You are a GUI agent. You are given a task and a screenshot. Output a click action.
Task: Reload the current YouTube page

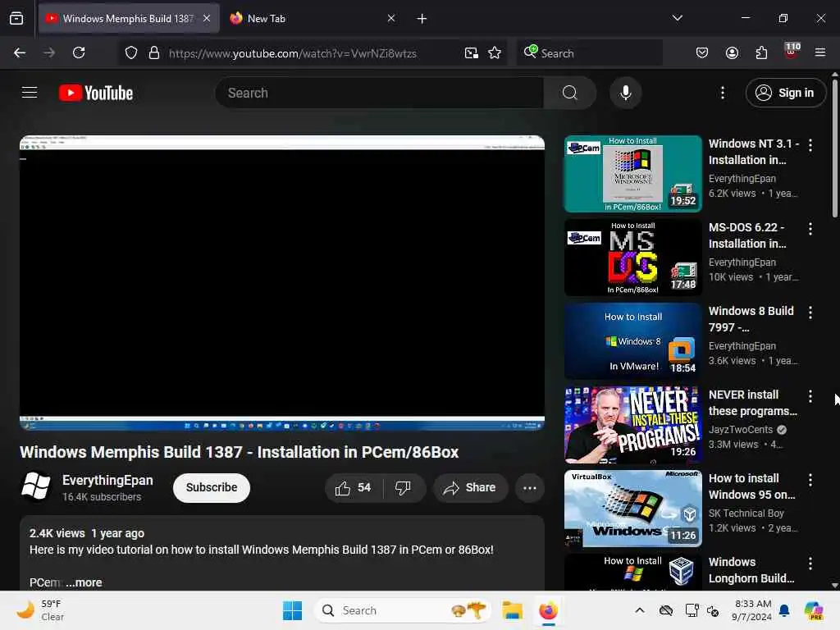tap(79, 52)
